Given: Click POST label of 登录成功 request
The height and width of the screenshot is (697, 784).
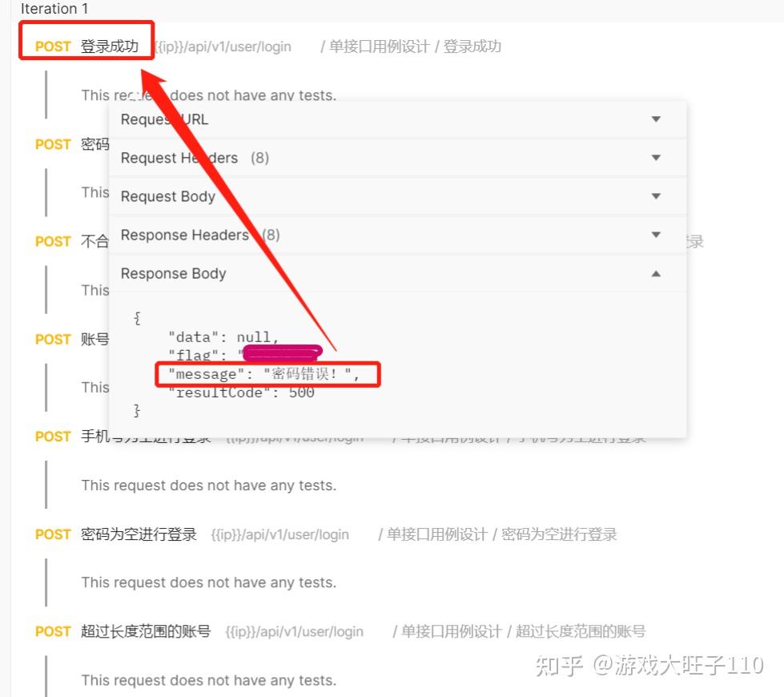Looking at the screenshot, I should [53, 46].
